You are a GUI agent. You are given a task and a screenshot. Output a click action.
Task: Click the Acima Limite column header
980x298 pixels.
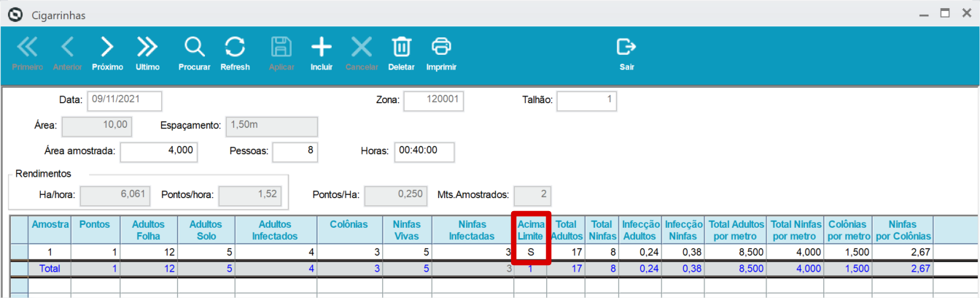531,229
